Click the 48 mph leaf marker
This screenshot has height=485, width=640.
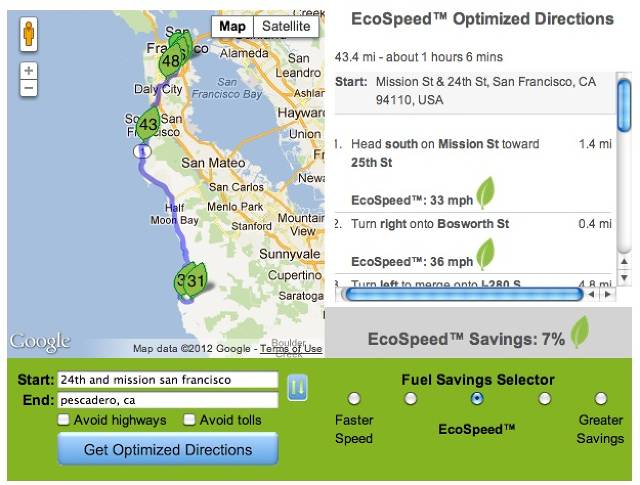click(171, 61)
